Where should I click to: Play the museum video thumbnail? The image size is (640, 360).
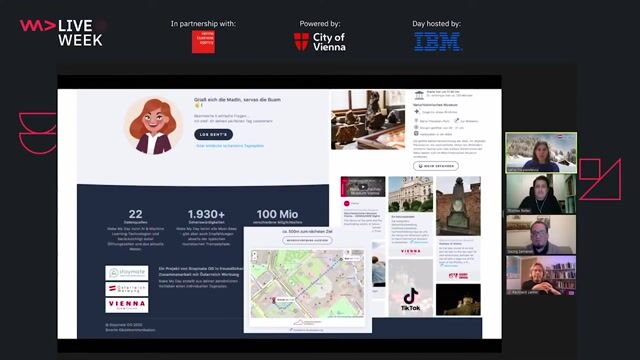click(363, 187)
